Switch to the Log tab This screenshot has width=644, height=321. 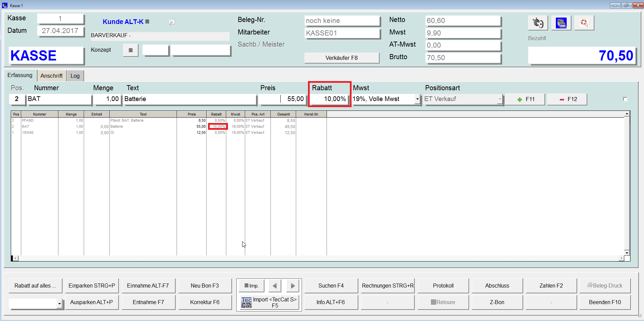(75, 76)
